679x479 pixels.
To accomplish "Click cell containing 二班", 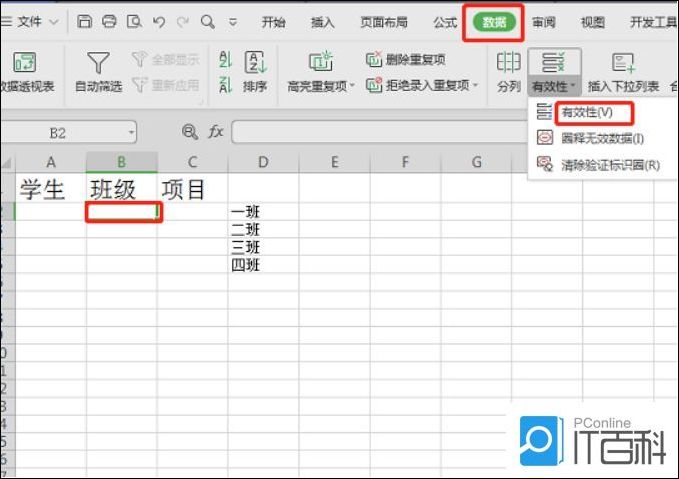I will [263, 230].
